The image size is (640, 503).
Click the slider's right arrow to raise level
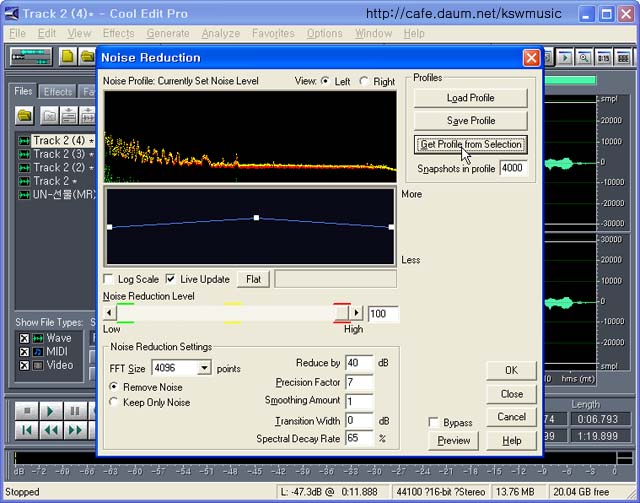[356, 313]
